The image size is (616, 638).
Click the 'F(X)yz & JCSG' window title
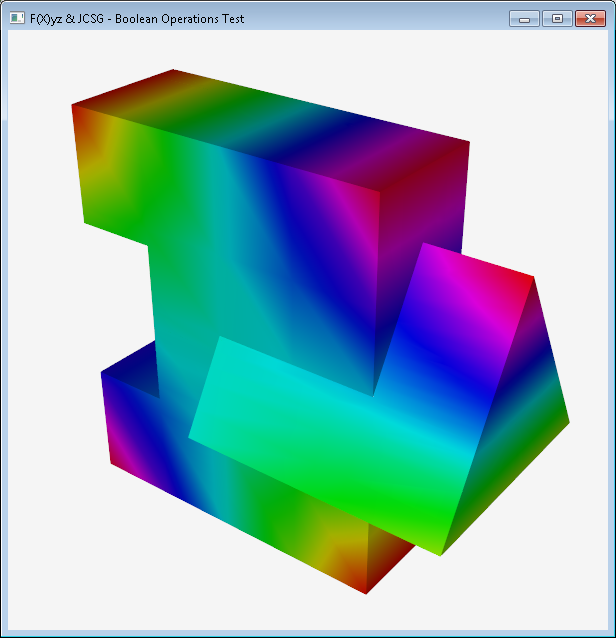pos(137,19)
